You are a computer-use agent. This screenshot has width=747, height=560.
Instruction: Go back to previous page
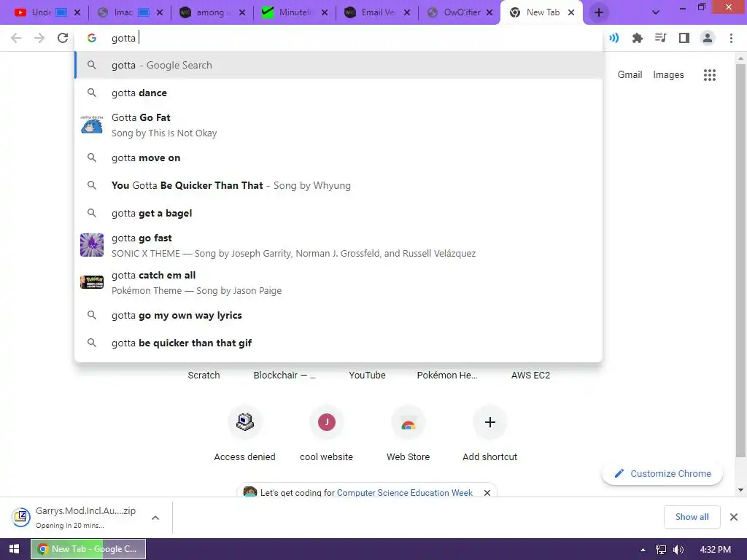pos(16,38)
